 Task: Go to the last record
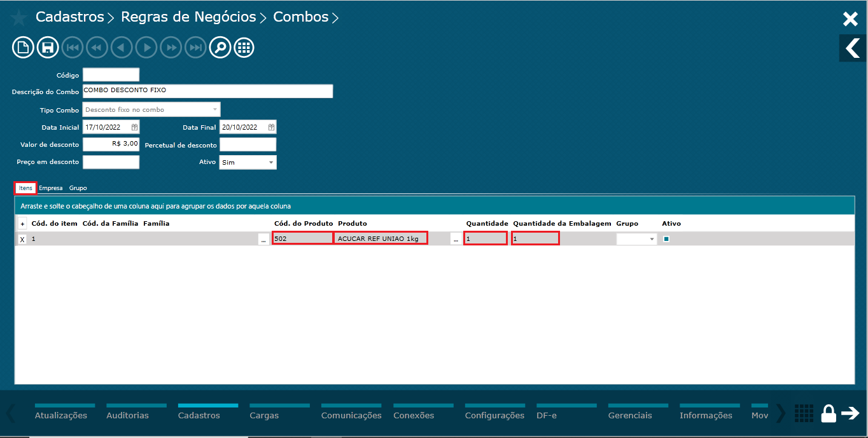pos(196,48)
